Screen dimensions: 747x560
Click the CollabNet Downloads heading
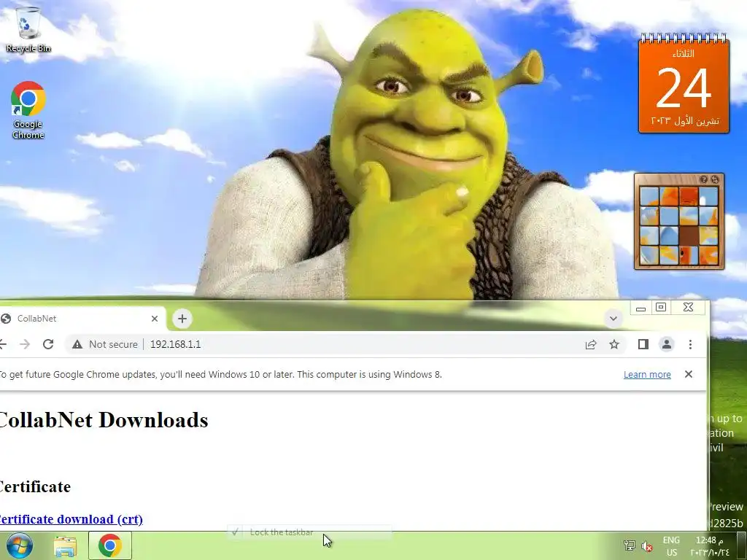(103, 420)
